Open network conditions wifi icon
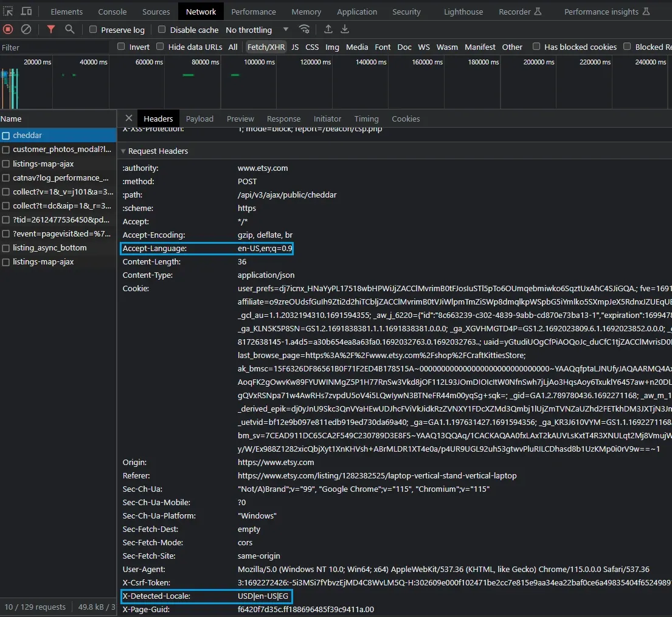 (x=304, y=29)
